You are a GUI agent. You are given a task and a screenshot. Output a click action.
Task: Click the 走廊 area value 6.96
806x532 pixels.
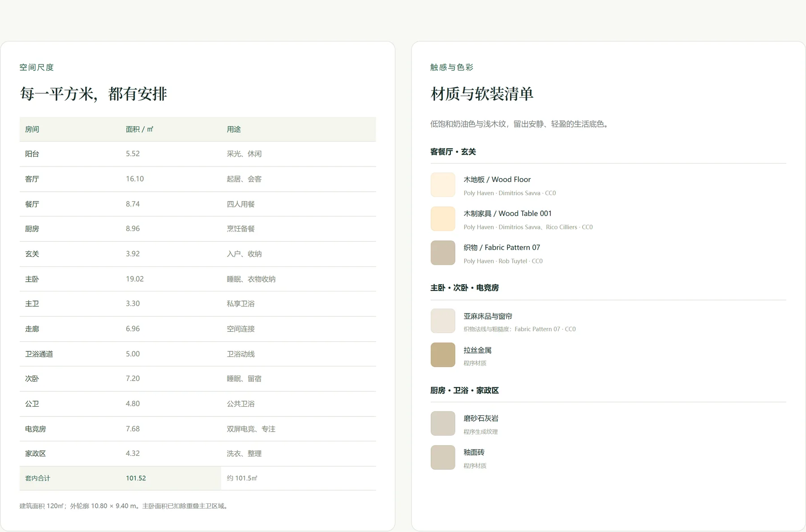click(x=133, y=329)
